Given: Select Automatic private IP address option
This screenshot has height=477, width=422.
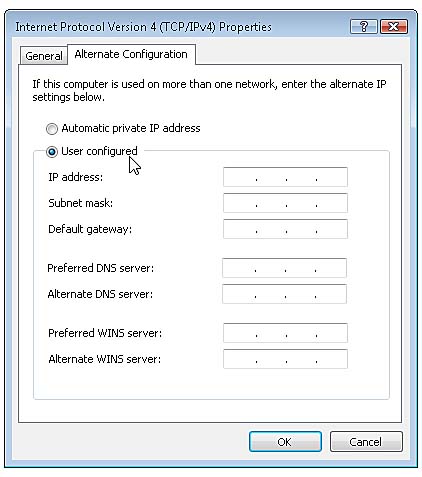Looking at the screenshot, I should (x=52, y=129).
